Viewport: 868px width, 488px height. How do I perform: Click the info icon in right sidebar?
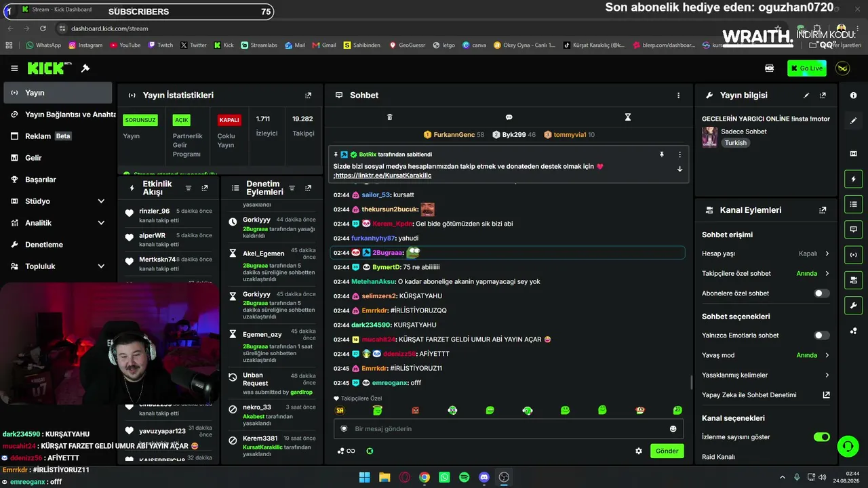point(853,96)
